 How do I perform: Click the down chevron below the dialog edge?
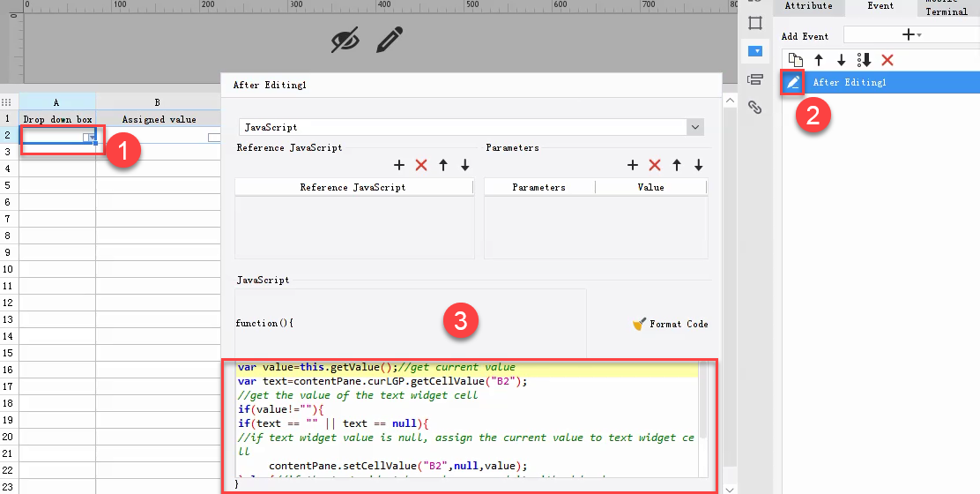[730, 489]
